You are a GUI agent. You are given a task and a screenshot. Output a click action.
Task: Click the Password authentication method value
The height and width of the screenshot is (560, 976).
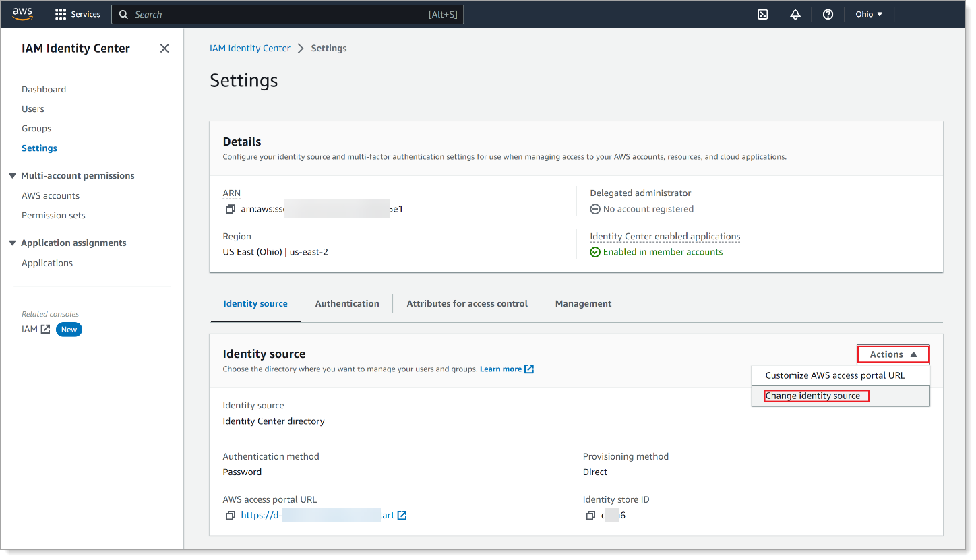pos(242,472)
